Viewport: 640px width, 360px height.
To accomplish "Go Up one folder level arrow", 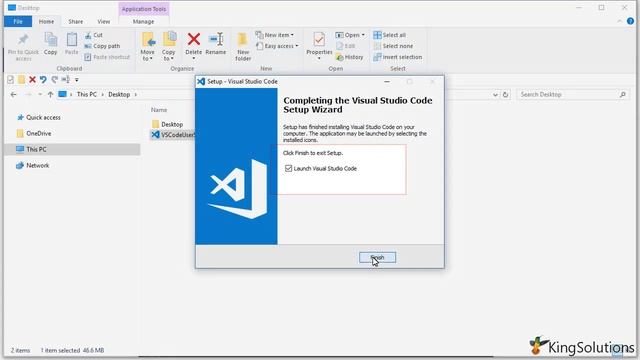I will [50, 95].
